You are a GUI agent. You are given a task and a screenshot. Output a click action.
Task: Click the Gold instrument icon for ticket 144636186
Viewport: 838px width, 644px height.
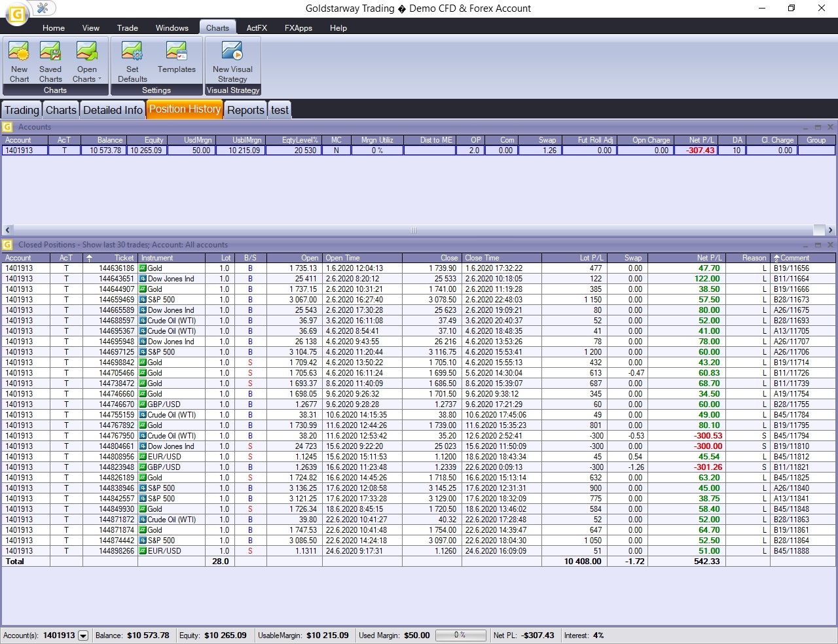coord(143,268)
